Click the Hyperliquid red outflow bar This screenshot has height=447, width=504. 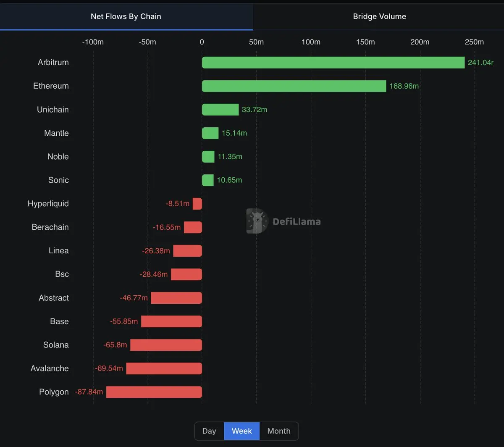point(197,204)
